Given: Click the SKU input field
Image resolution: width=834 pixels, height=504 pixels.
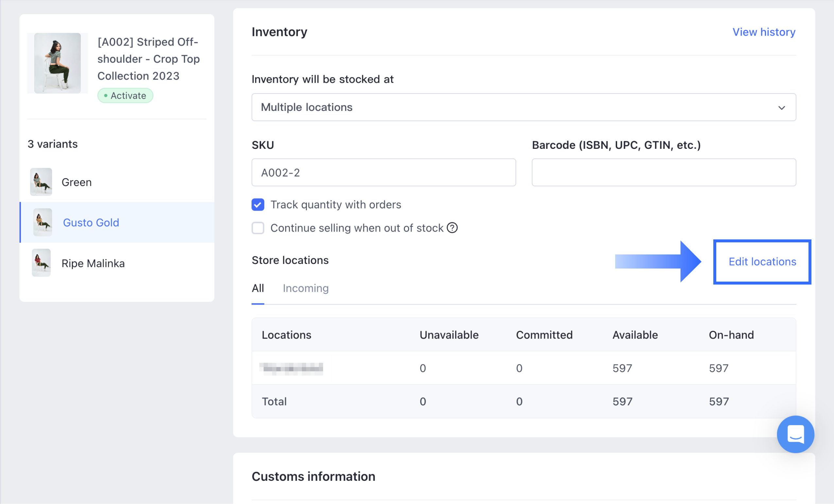Looking at the screenshot, I should pos(384,172).
